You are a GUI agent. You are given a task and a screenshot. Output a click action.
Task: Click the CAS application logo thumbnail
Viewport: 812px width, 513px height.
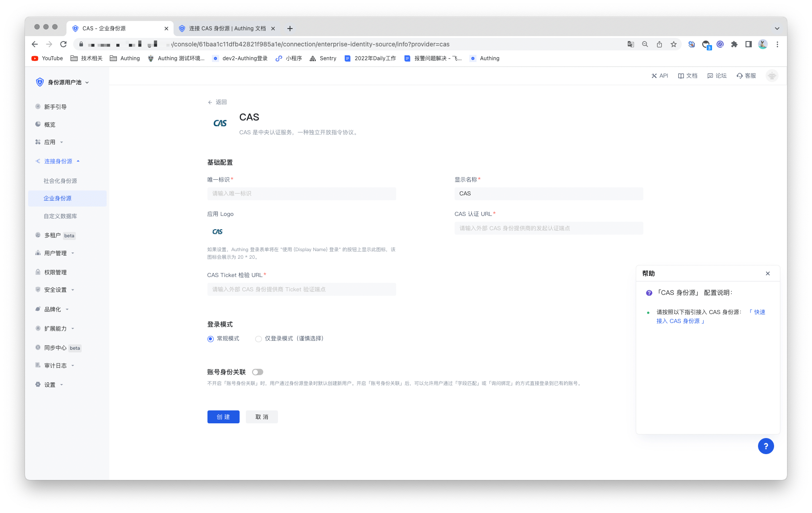point(217,232)
